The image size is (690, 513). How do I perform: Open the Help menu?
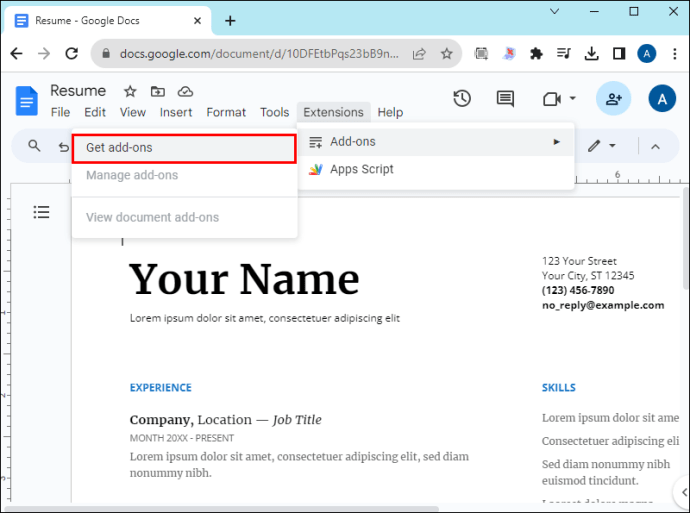[390, 112]
